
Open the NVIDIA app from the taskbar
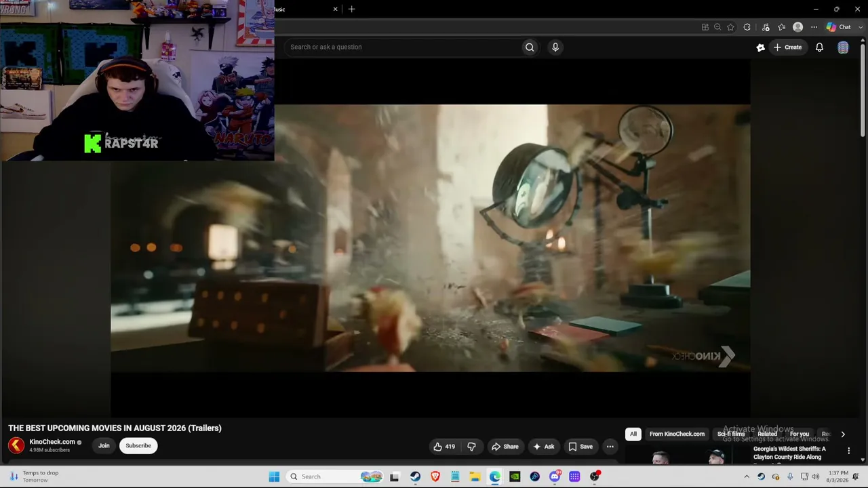pyautogui.click(x=515, y=476)
